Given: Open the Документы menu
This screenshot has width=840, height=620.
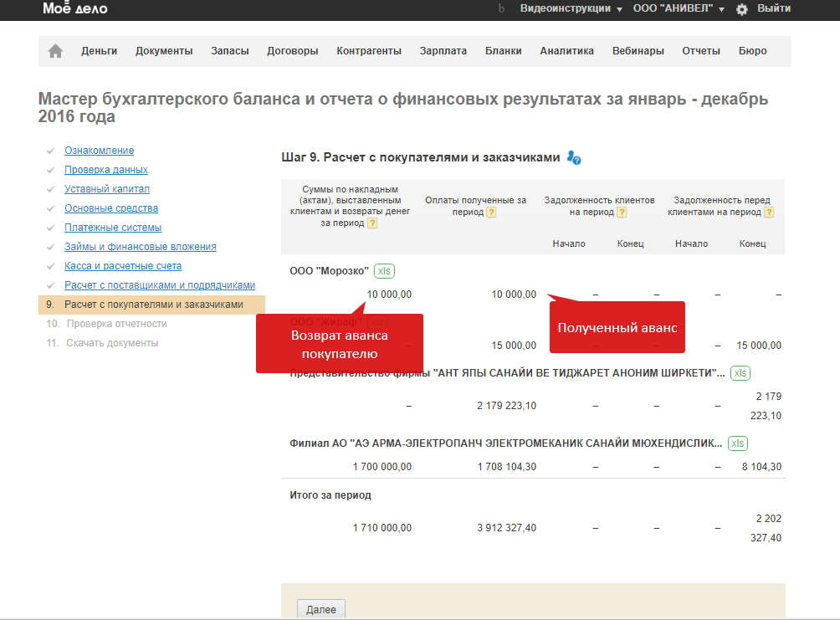Looking at the screenshot, I should (164, 51).
